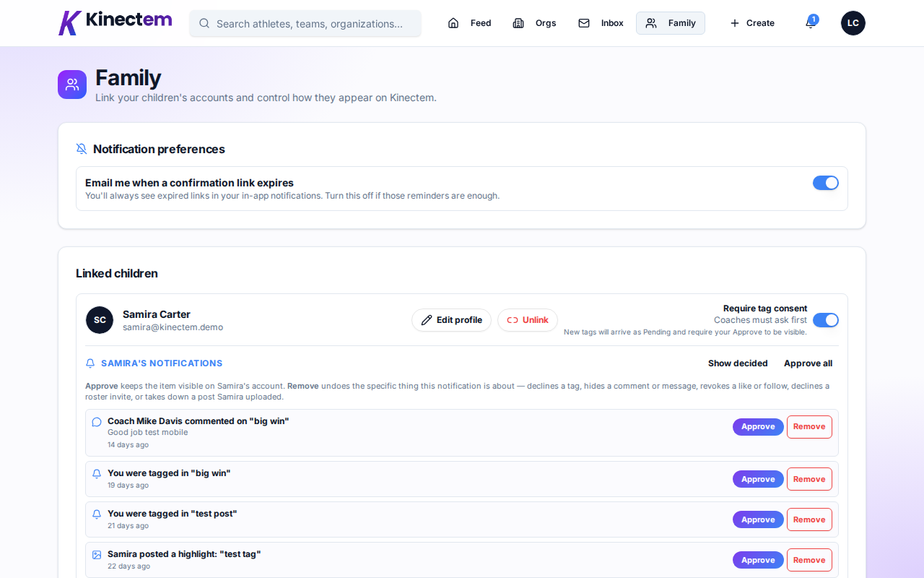Click the muted bell icon beside Notification preferences
The height and width of the screenshot is (578, 924).
point(82,149)
